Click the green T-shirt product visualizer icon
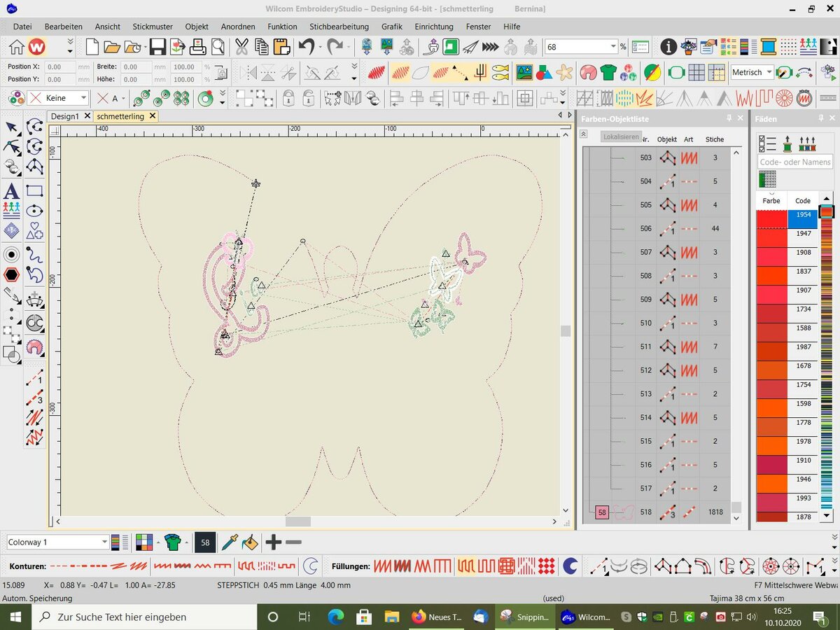 (608, 73)
